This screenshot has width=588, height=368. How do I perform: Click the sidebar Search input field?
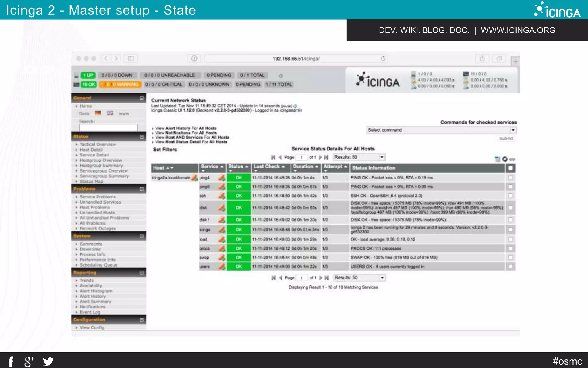coord(108,127)
